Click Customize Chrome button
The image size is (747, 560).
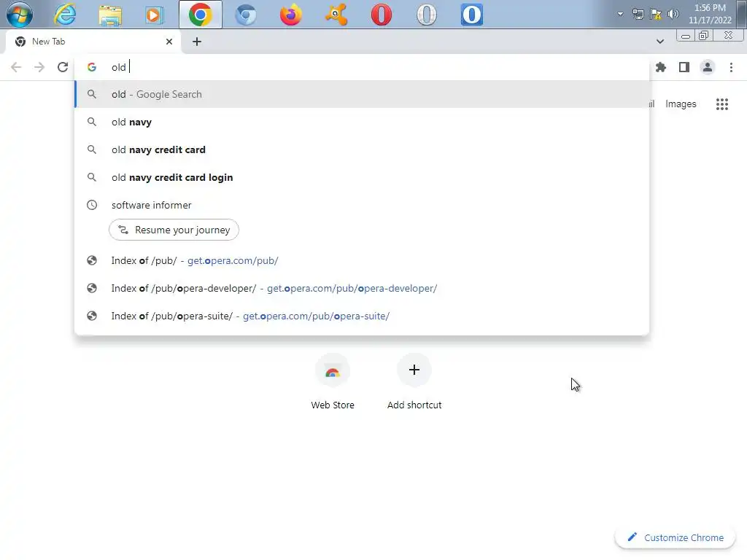point(675,537)
